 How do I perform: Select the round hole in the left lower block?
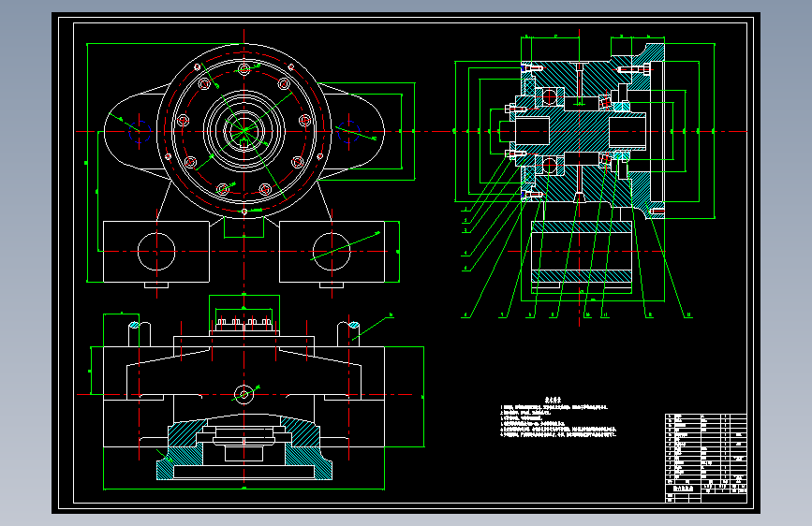(156, 252)
